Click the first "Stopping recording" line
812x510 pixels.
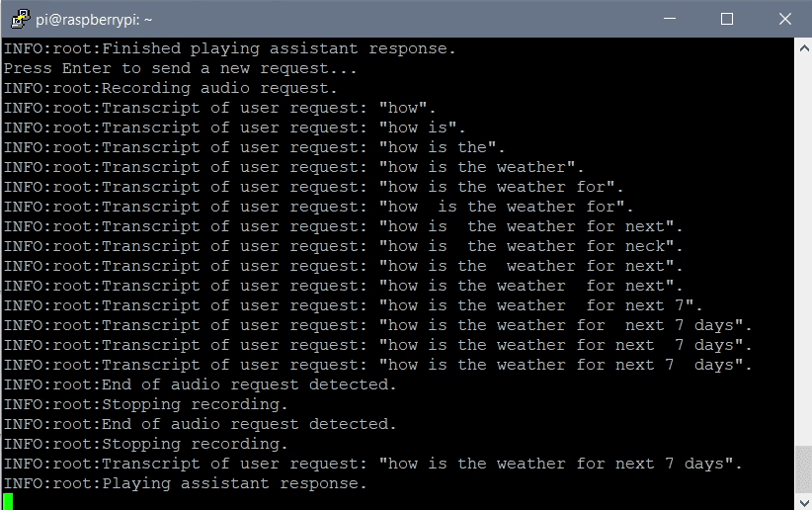click(x=146, y=404)
